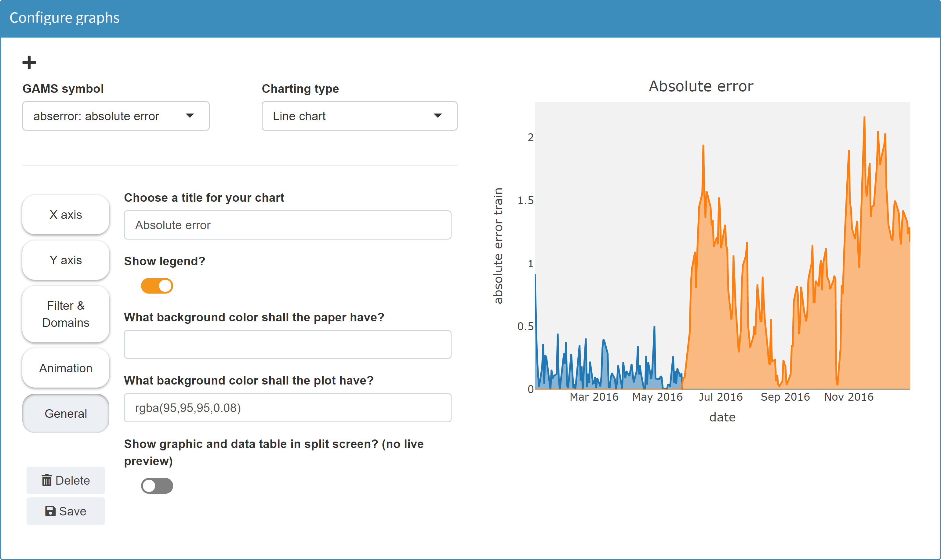941x560 pixels.
Task: Click the plus icon to add graph
Action: (29, 63)
